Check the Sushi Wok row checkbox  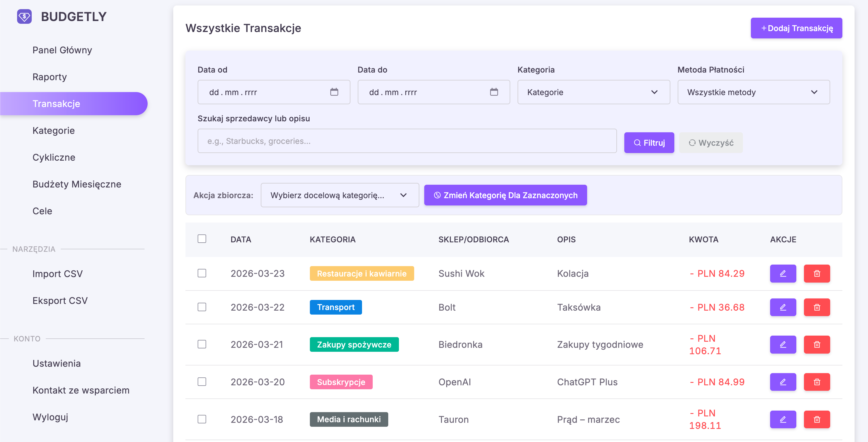pos(202,273)
